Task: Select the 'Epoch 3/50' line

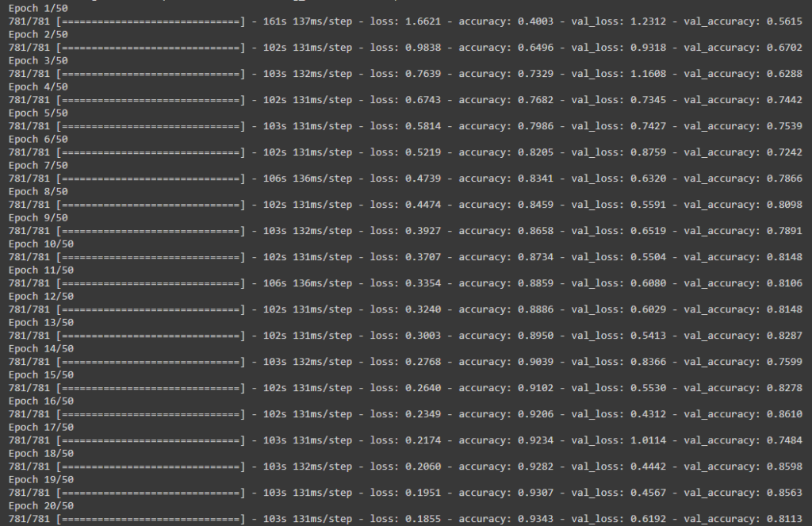Action: pyautogui.click(x=38, y=60)
